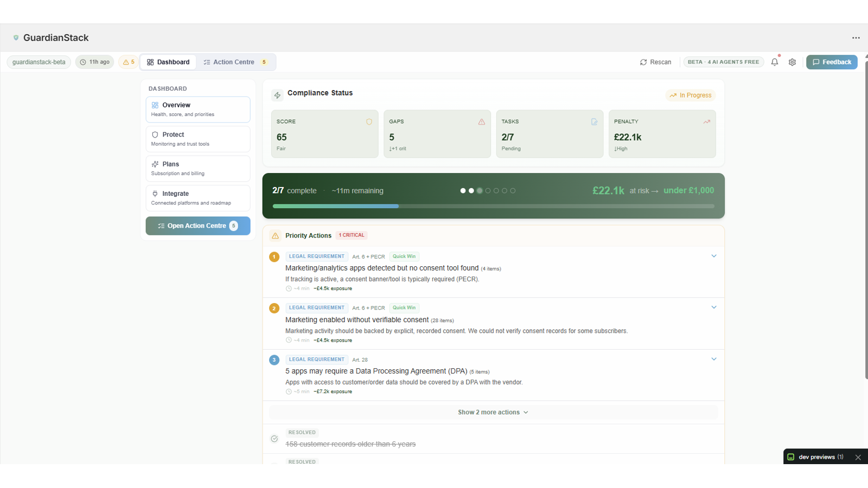Click the Rescan button

655,62
